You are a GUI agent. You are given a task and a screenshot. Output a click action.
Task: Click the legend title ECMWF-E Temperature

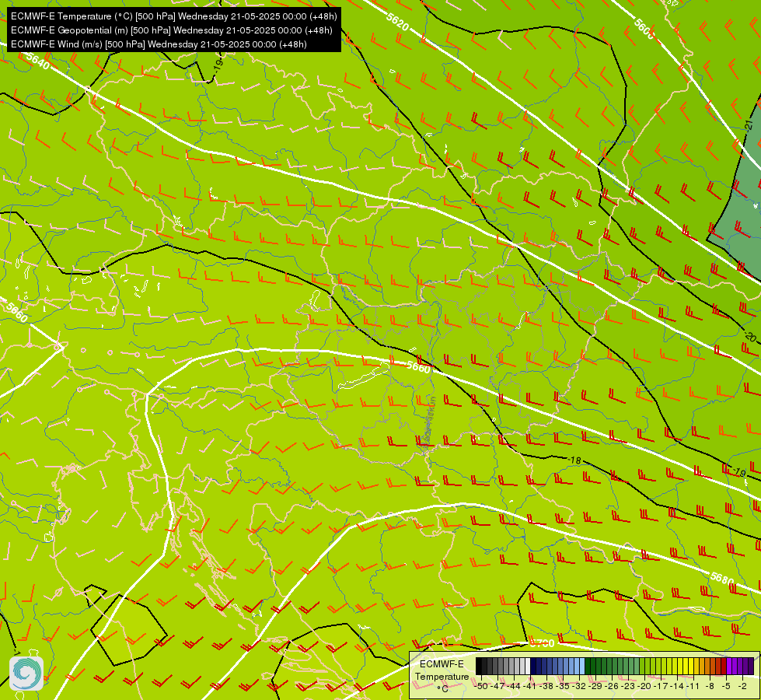[442, 670]
